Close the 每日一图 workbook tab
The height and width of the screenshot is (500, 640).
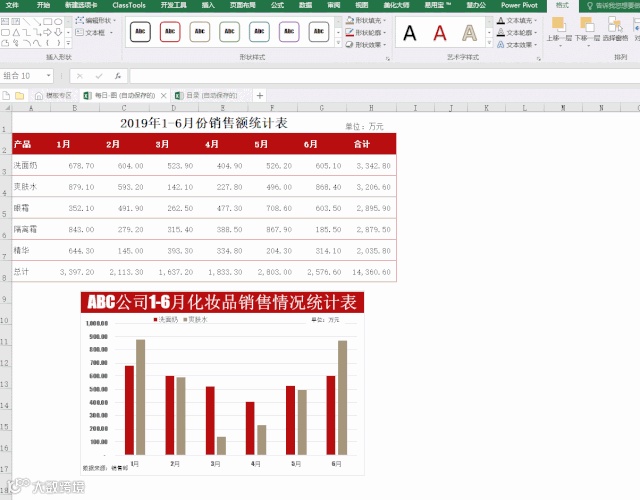pos(164,96)
